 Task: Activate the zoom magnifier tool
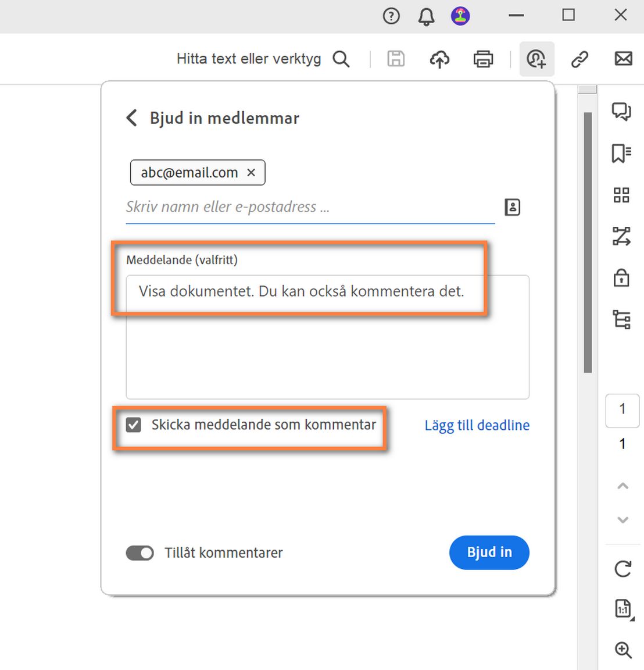(622, 650)
